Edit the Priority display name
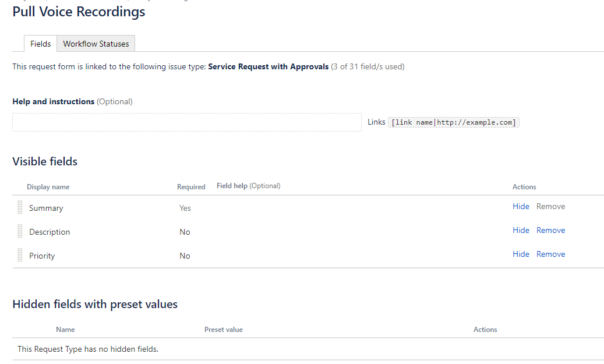Viewport: 604px width, 364px height. click(x=42, y=256)
